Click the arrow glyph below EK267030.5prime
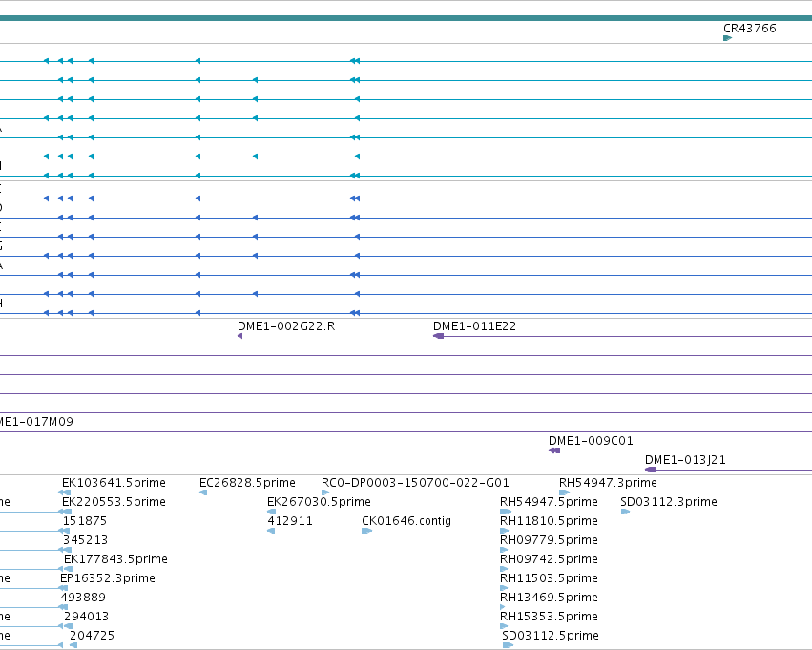The width and height of the screenshot is (812, 650). tap(271, 512)
